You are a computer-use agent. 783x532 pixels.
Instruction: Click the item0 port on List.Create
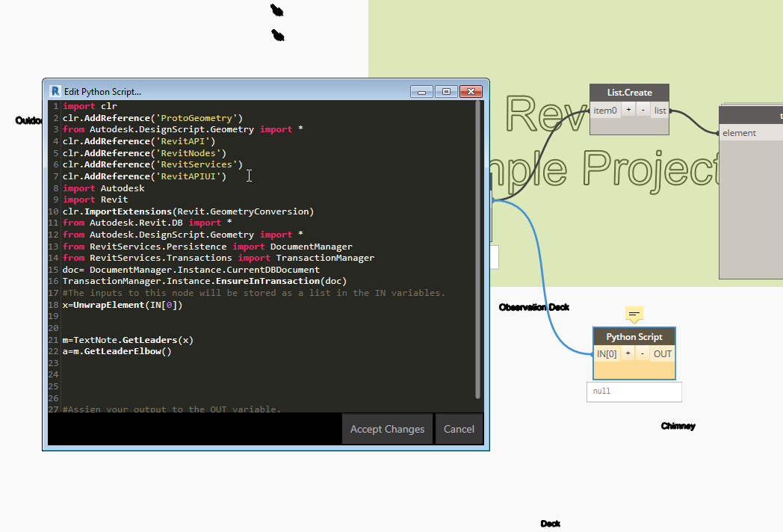coord(605,111)
